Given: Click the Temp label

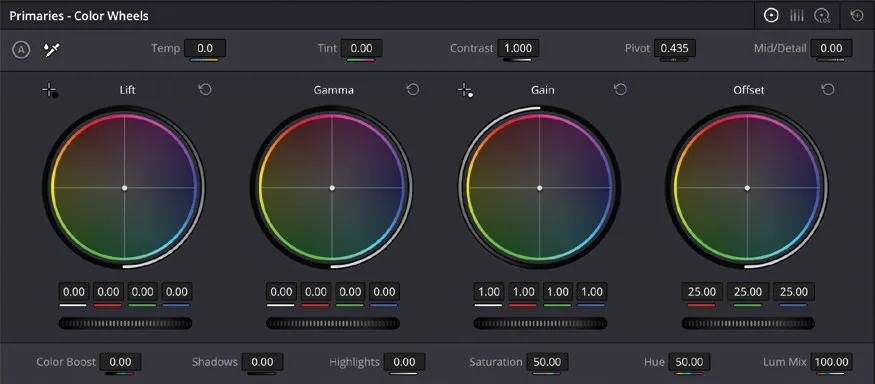Looking at the screenshot, I should coord(165,49).
